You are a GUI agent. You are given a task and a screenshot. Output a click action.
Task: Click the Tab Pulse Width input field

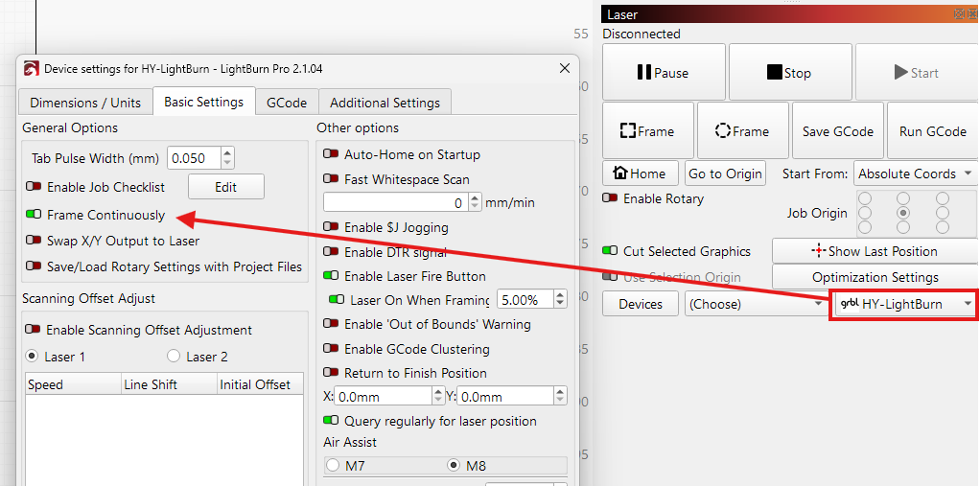click(x=195, y=158)
